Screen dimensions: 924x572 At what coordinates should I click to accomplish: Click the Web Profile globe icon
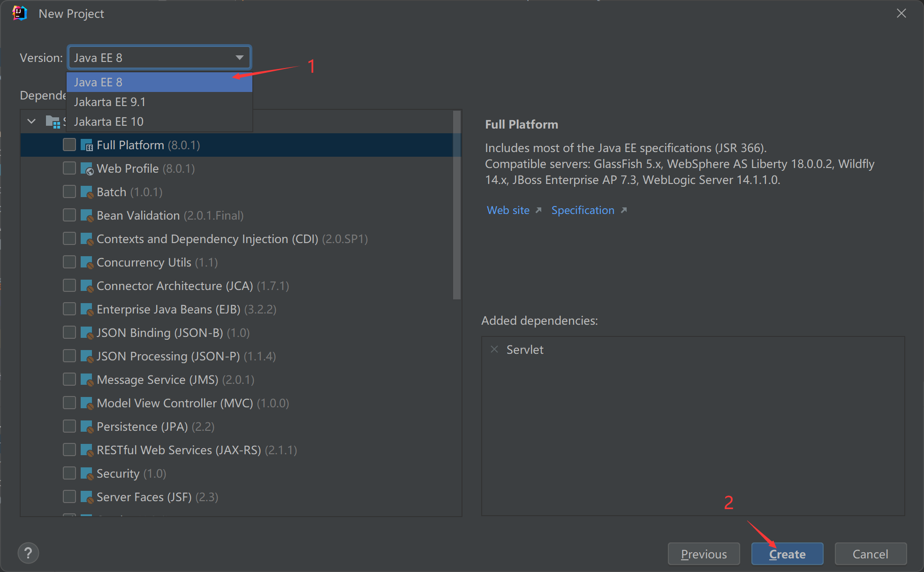(87, 168)
